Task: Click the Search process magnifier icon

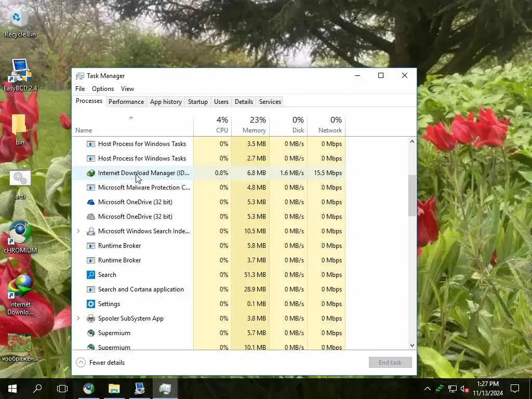Action: point(90,275)
